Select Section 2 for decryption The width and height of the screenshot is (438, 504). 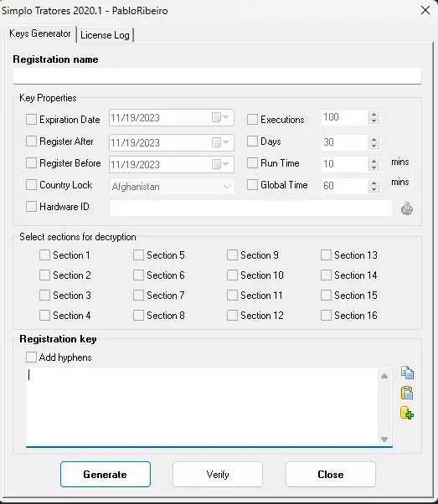point(44,275)
